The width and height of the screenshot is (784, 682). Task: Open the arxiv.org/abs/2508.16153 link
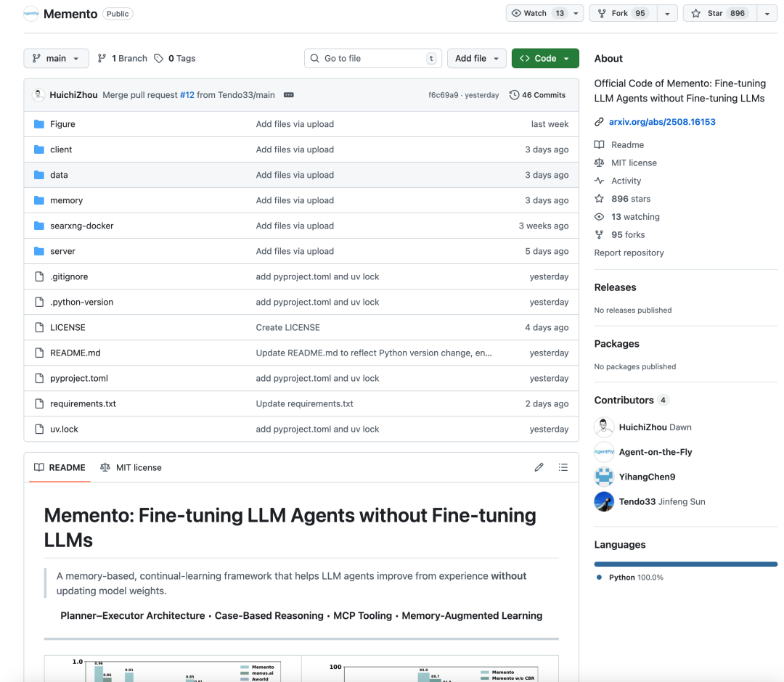point(662,122)
